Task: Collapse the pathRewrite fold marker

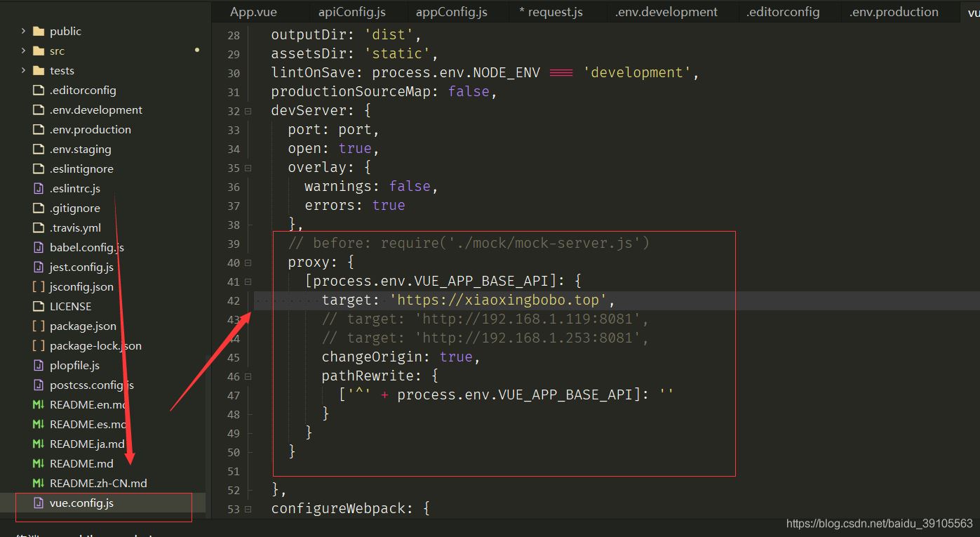Action: coord(248,376)
